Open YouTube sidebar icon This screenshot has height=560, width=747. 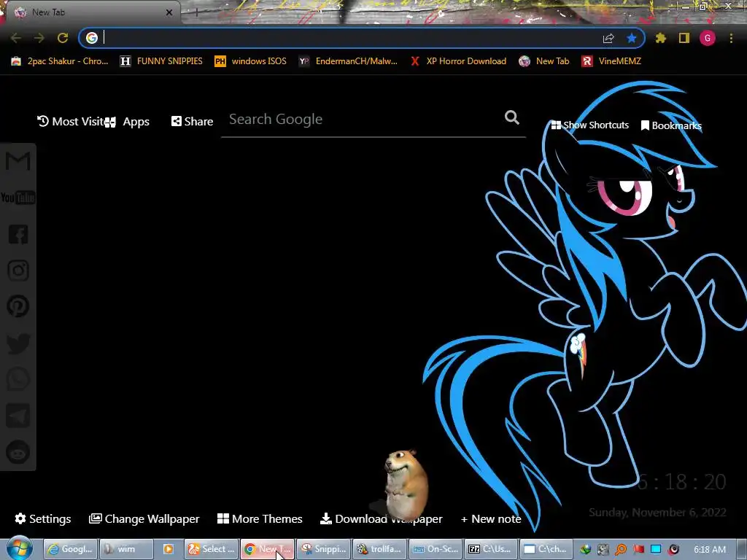18,198
